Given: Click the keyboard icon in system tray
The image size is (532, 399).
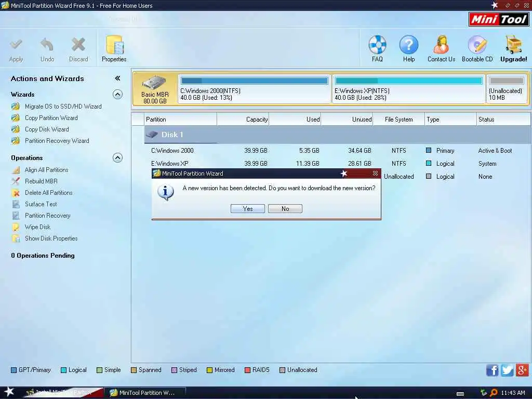Looking at the screenshot, I should pos(460,394).
